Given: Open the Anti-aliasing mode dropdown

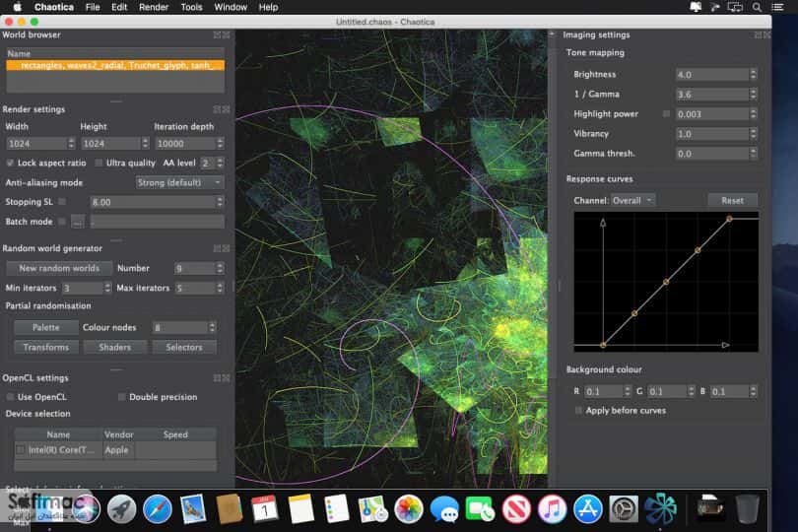Looking at the screenshot, I should coord(179,182).
